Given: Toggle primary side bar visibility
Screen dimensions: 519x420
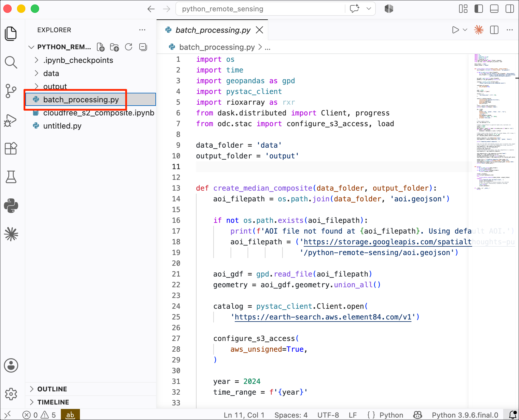Looking at the screenshot, I should pos(479,9).
